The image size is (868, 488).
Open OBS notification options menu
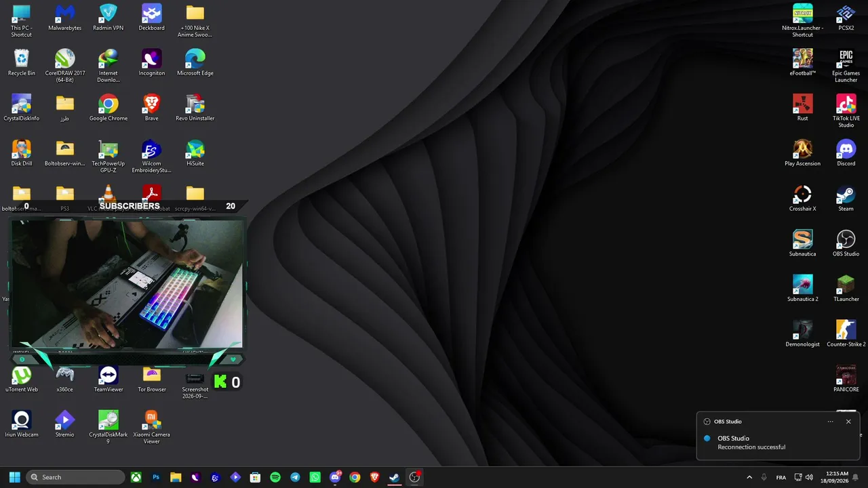pyautogui.click(x=830, y=422)
